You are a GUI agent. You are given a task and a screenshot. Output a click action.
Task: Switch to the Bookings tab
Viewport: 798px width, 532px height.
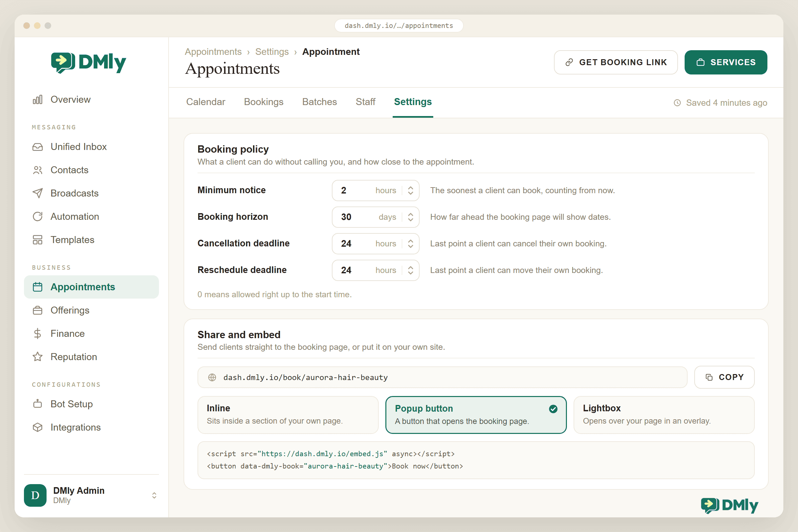(x=264, y=102)
